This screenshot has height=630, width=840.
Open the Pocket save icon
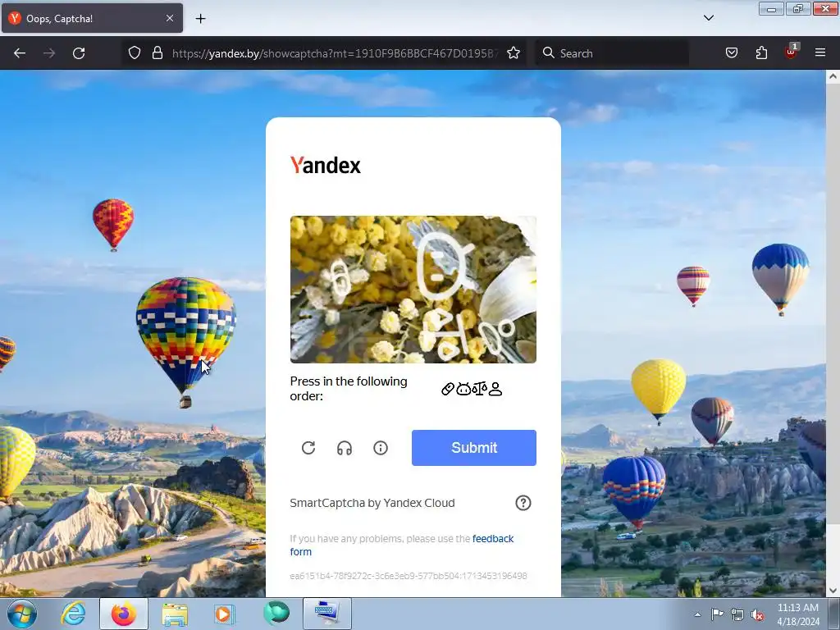pyautogui.click(x=731, y=52)
